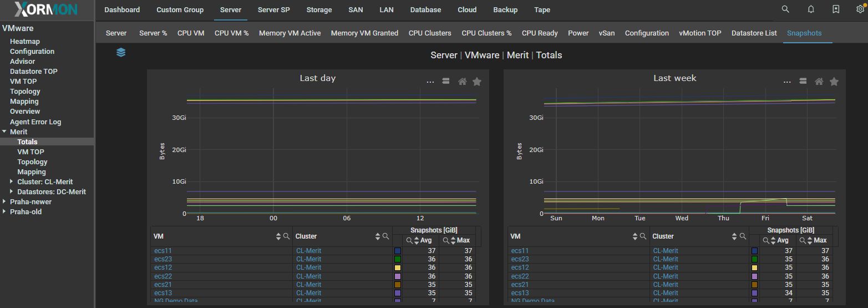Open the notifications bell icon
This screenshot has height=308, width=868.
pos(811,9)
